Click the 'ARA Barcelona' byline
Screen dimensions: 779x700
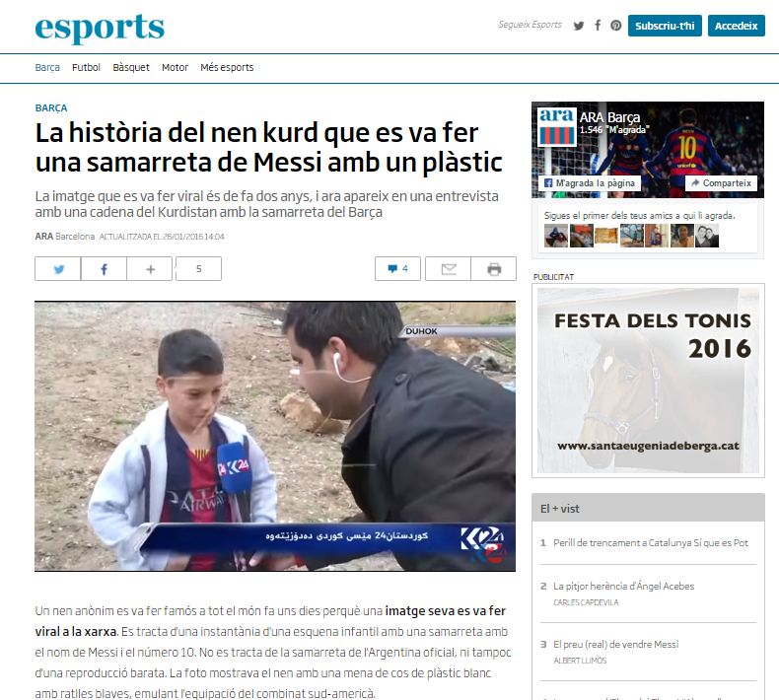click(x=64, y=237)
